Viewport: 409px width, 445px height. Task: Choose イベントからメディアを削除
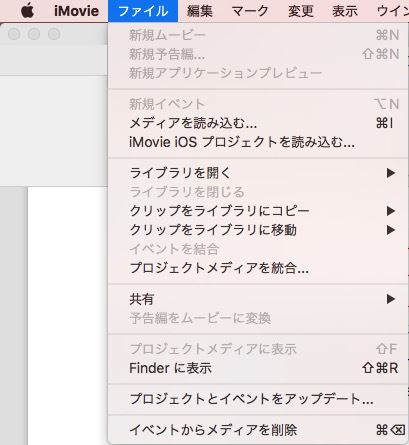tap(258, 430)
